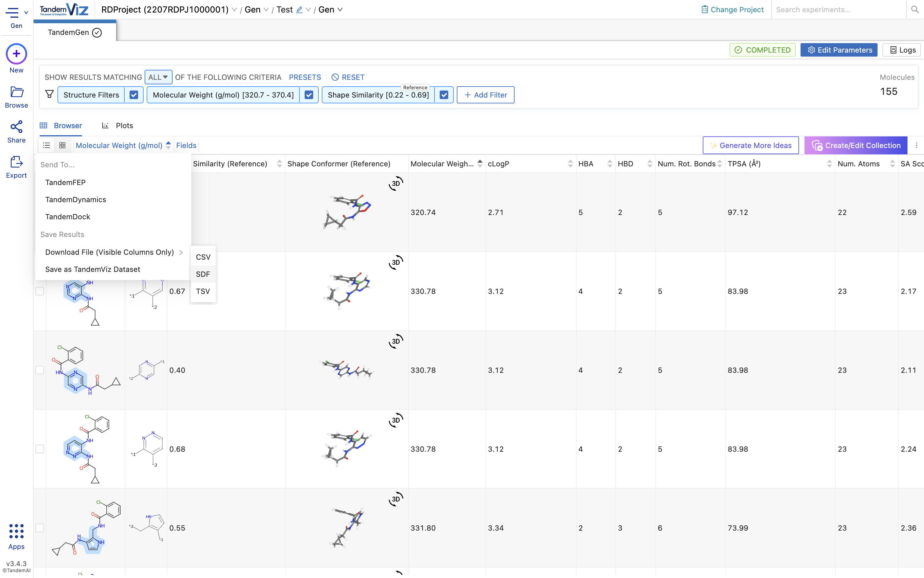Click the TandemViz logo

(64, 9)
